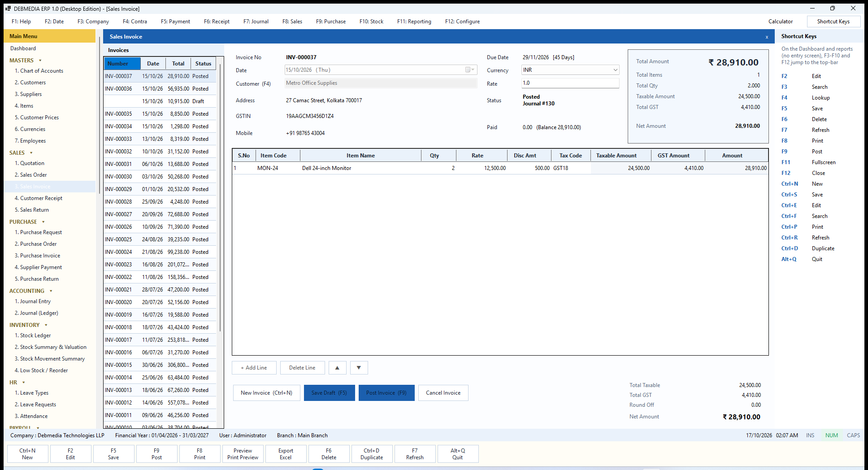Click bottom bar Alt+Q Quit button
The width and height of the screenshot is (868, 470).
point(458,454)
